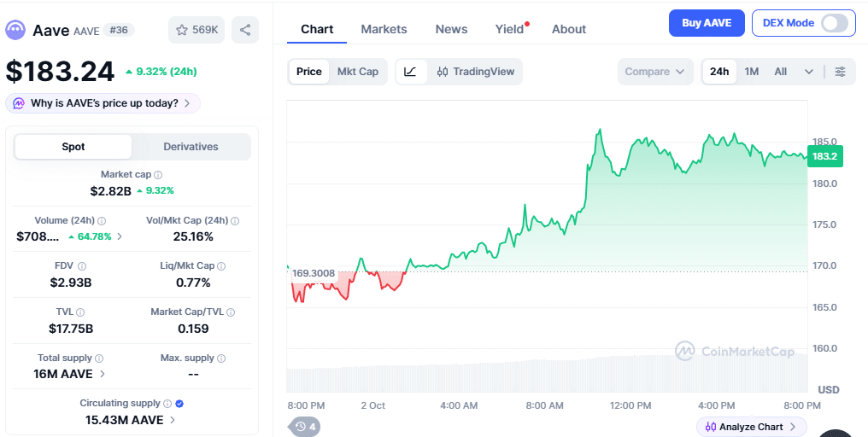Click the 0.77% Liq/Mkt Cap value
This screenshot has width=868, height=437.
[193, 283]
